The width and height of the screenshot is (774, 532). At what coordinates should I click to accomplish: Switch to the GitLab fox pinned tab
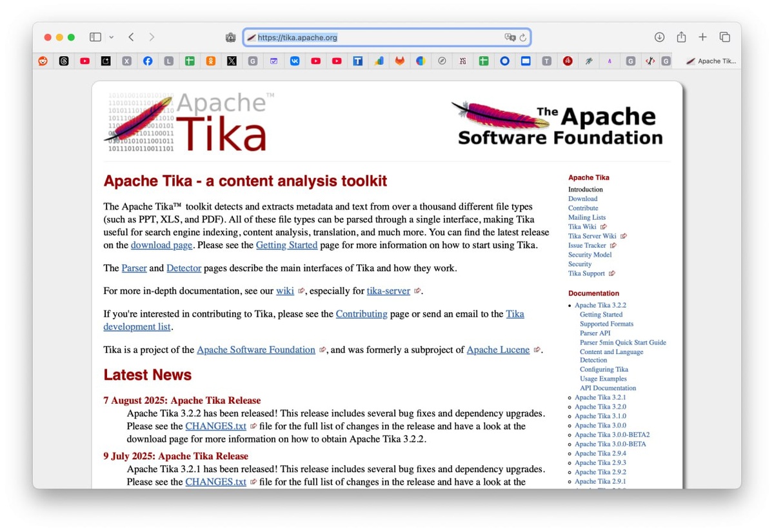tap(400, 61)
